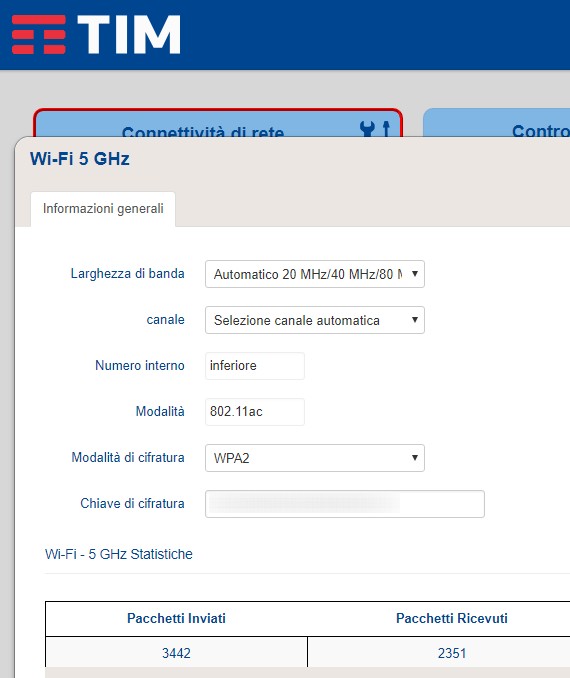Image resolution: width=570 pixels, height=678 pixels.
Task: Click the Modalità di cifratura label
Action: click(128, 457)
